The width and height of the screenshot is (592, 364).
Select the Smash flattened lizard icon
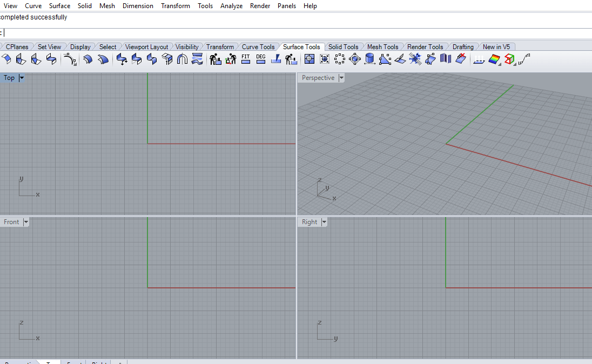415,59
